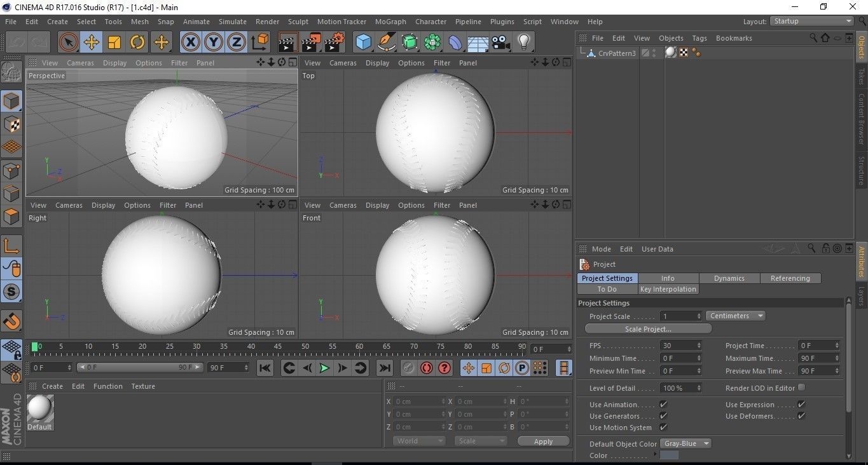Go to end of animation
868x465 pixels.
click(384, 368)
